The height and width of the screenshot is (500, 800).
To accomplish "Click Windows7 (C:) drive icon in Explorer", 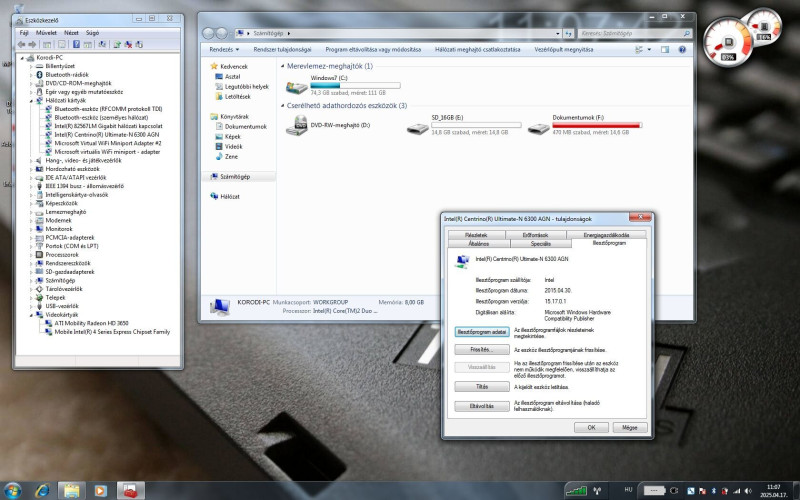I will pos(296,87).
